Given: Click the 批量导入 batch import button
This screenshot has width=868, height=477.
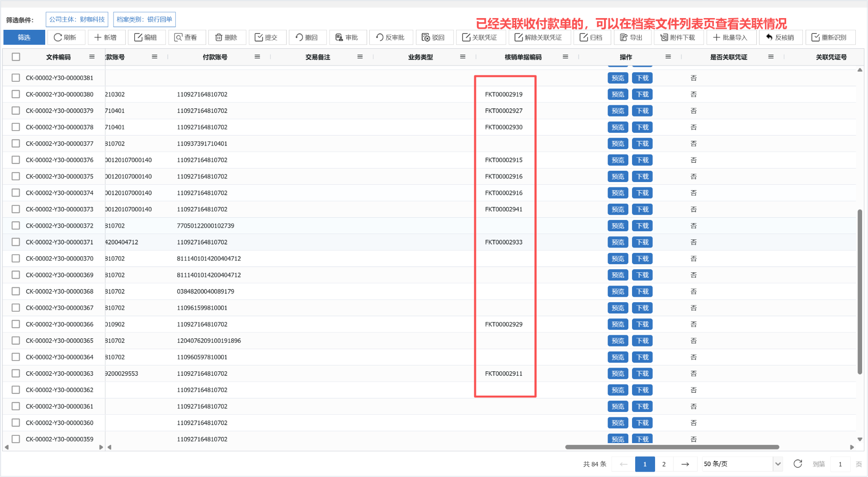Looking at the screenshot, I should click(731, 37).
